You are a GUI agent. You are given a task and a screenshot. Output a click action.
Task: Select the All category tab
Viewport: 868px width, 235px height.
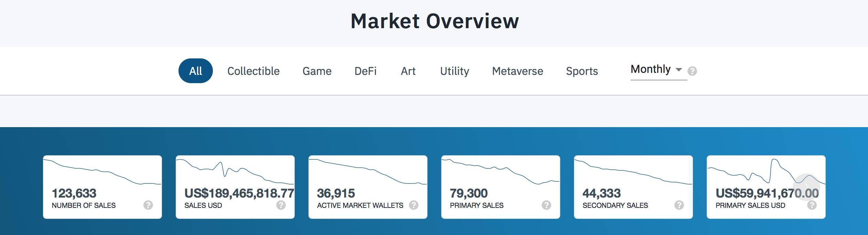(195, 71)
